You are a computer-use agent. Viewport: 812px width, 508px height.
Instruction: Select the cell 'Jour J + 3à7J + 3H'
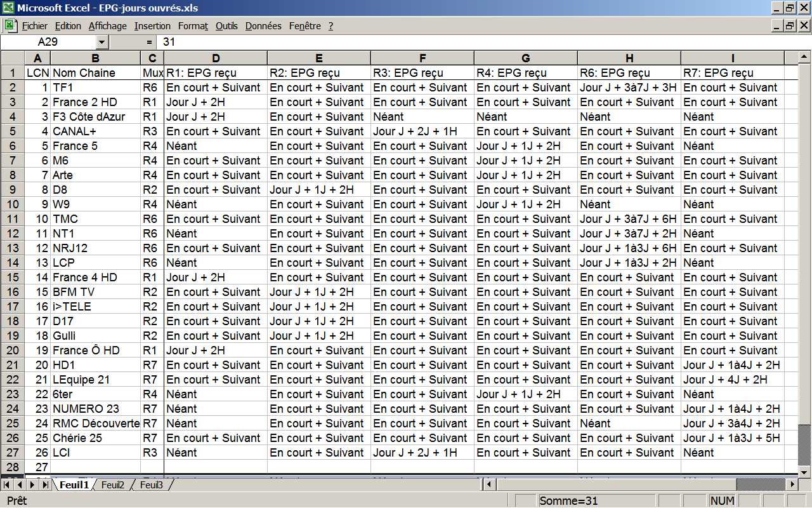[629, 88]
